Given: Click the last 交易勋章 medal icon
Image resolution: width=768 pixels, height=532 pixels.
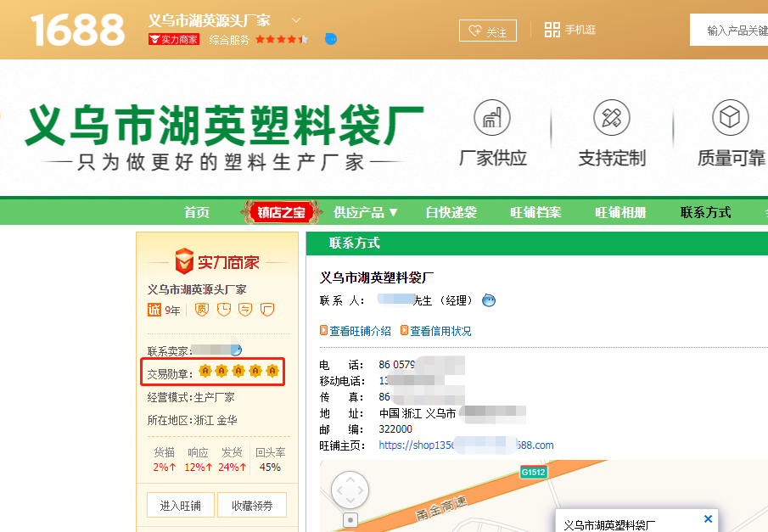Looking at the screenshot, I should [x=272, y=371].
